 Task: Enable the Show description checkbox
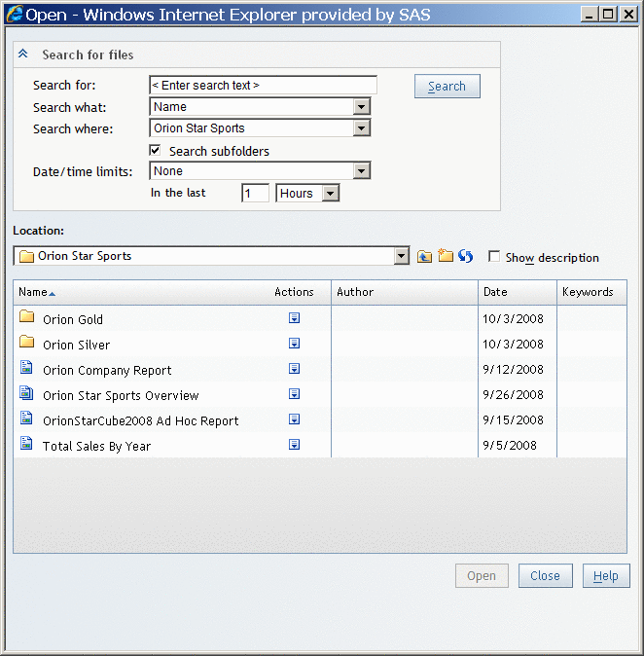494,257
